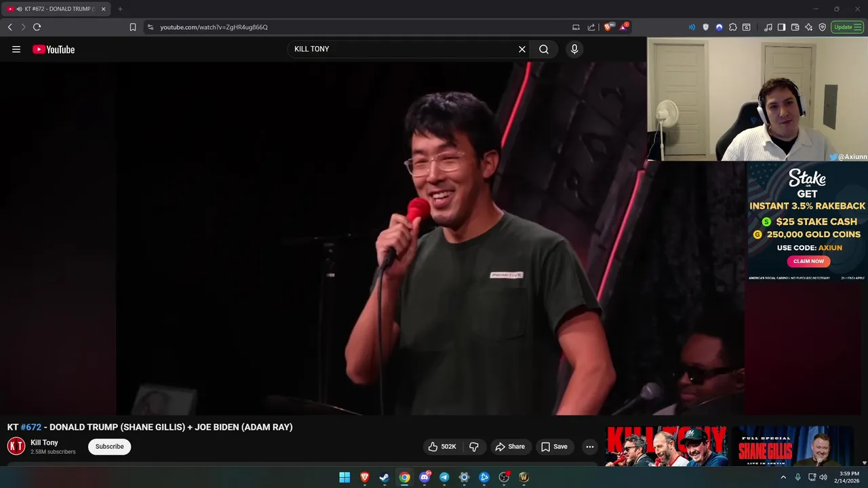Open World of Warcraft taskbar icon
Screen dimensions: 868x488
click(524, 477)
